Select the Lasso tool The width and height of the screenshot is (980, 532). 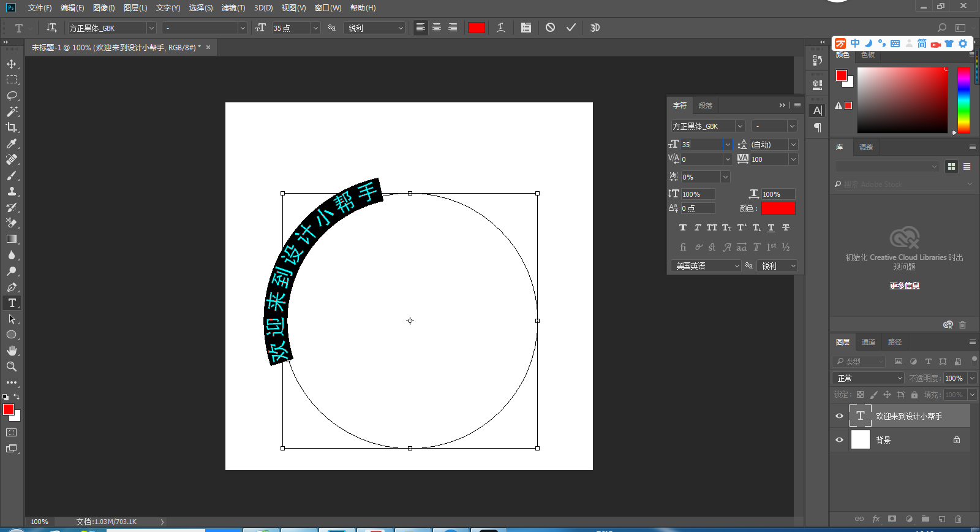click(x=12, y=96)
